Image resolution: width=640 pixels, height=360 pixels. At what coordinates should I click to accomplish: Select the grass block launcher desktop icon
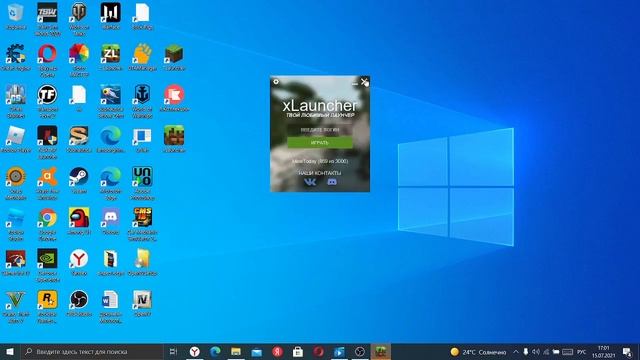point(174,139)
